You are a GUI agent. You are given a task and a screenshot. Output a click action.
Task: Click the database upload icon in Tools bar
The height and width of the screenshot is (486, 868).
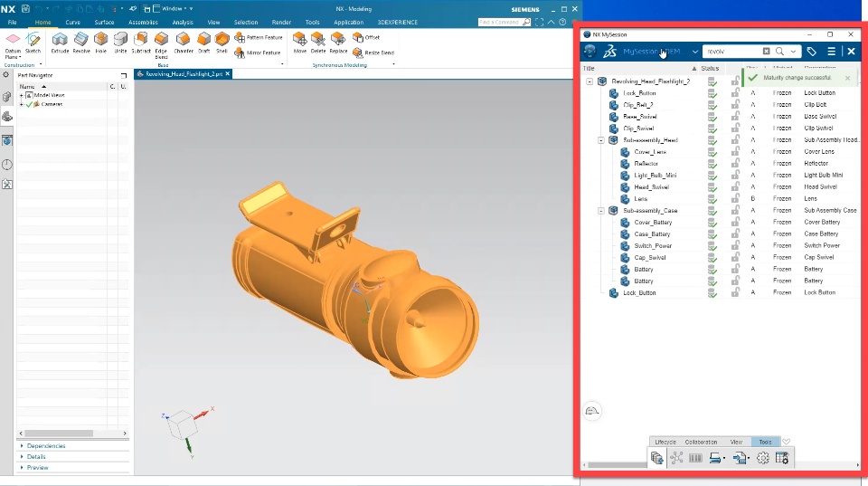point(656,458)
